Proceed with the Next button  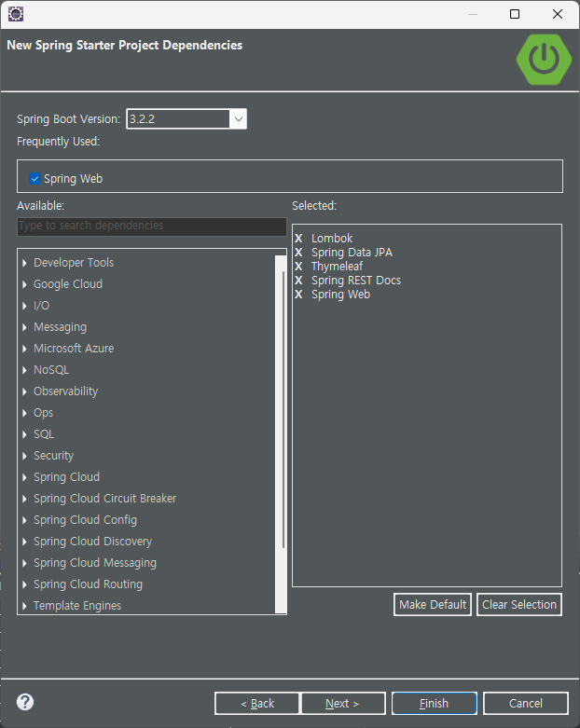pos(343,704)
